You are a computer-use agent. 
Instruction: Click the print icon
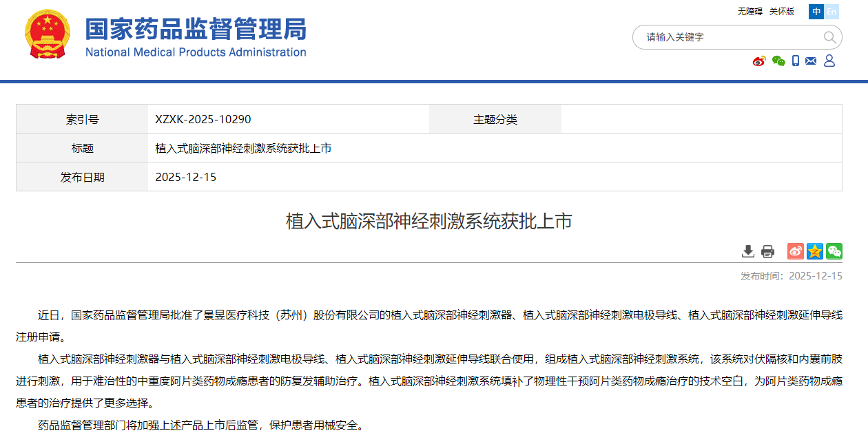click(x=766, y=251)
